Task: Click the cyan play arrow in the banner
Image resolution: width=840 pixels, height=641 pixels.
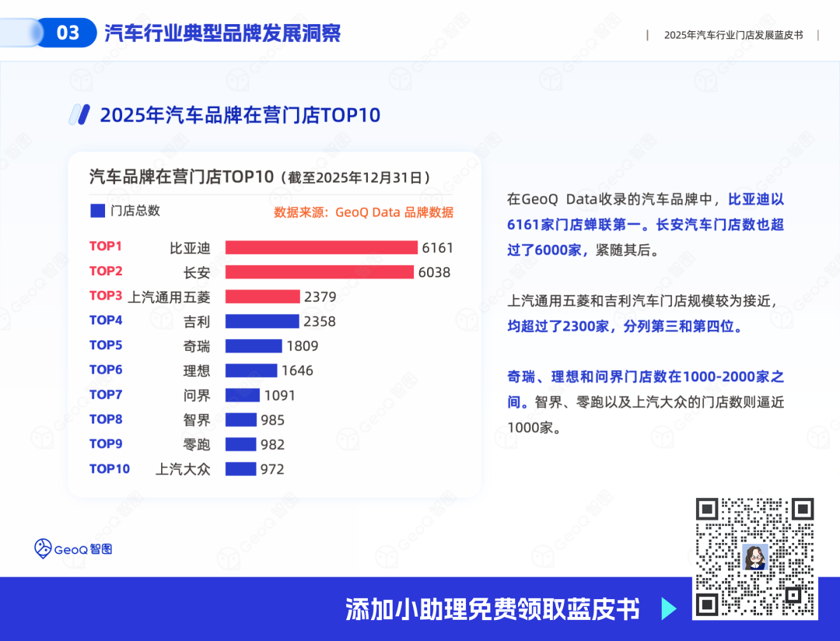Action: coord(668,609)
